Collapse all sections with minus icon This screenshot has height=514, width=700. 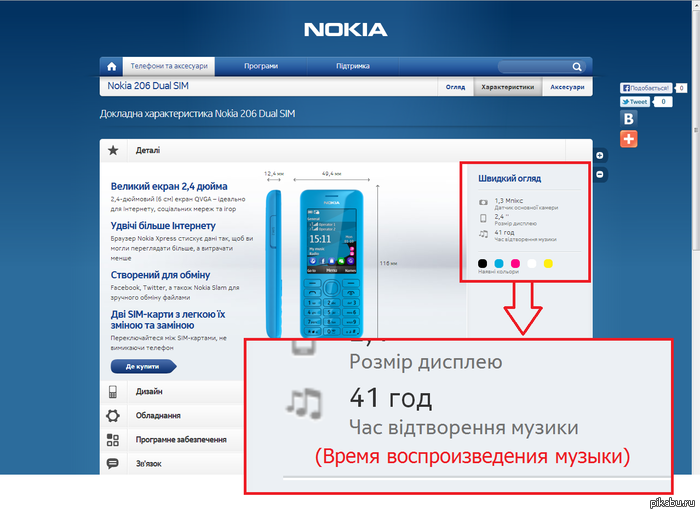(x=600, y=174)
